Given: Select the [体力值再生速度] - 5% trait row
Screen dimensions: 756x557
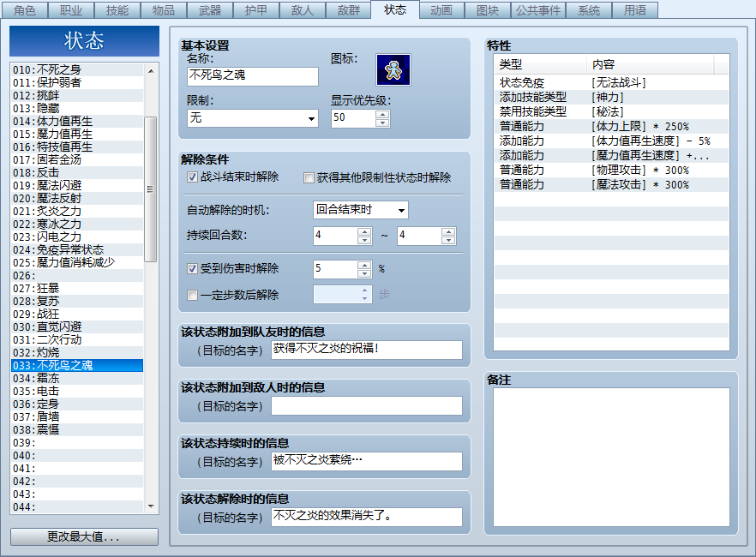Looking at the screenshot, I should [x=611, y=141].
